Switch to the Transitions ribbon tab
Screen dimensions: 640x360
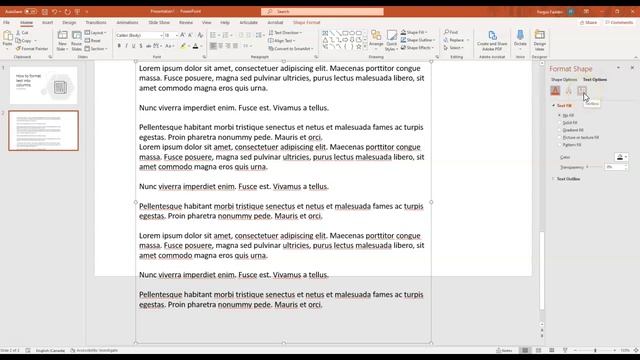(x=96, y=22)
